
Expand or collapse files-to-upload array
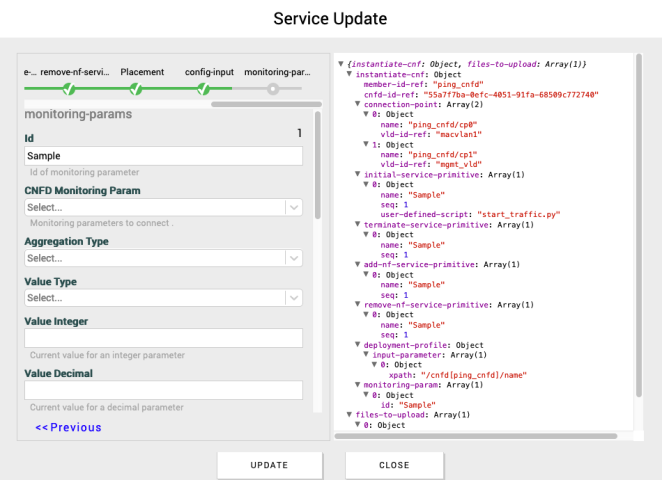tap(348, 415)
